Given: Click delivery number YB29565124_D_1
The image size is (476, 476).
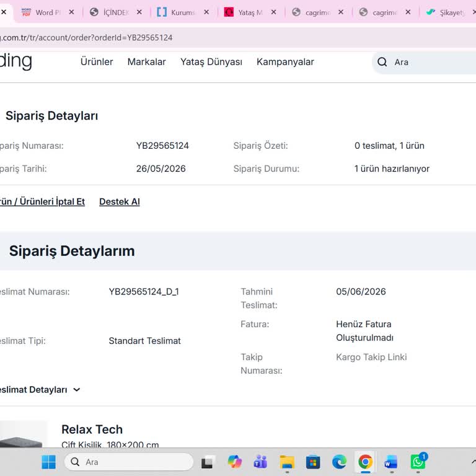Looking at the screenshot, I should [x=144, y=292].
